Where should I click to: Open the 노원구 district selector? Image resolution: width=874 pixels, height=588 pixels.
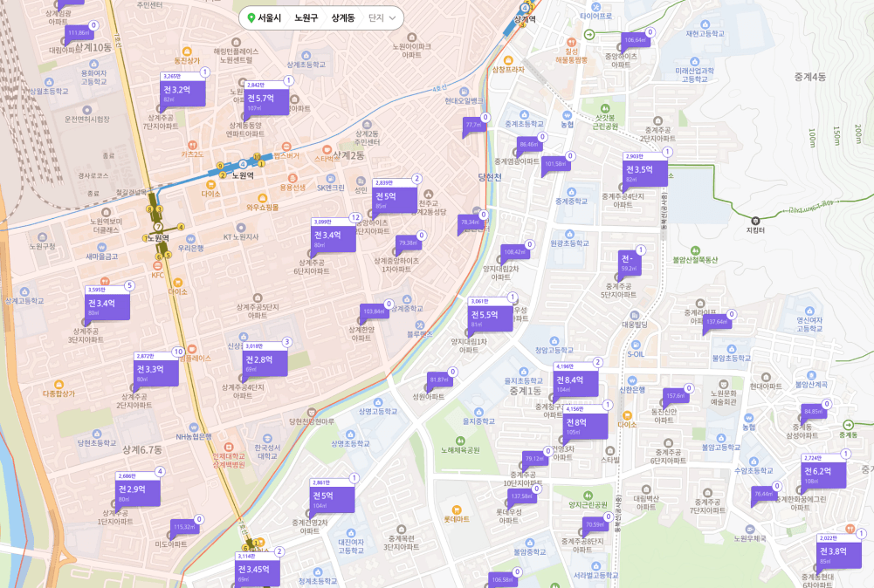pos(306,17)
